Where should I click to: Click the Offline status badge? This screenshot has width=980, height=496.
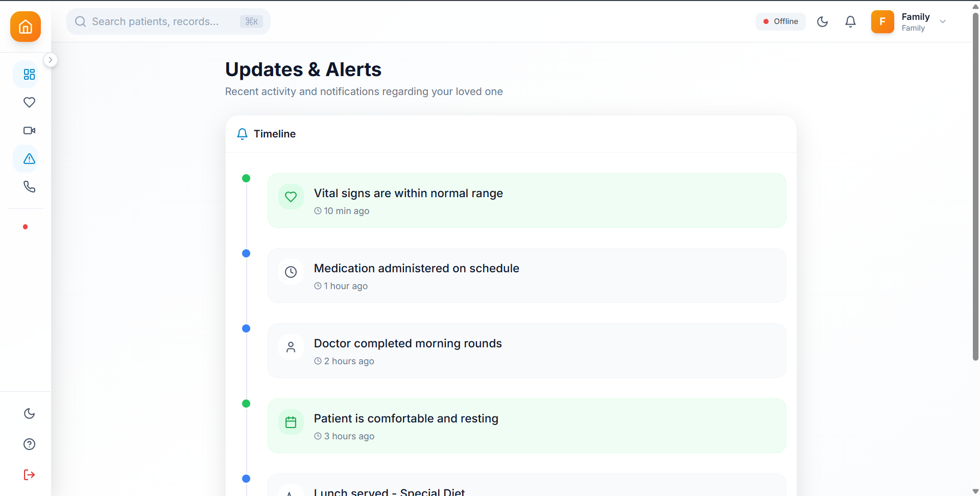coord(780,21)
